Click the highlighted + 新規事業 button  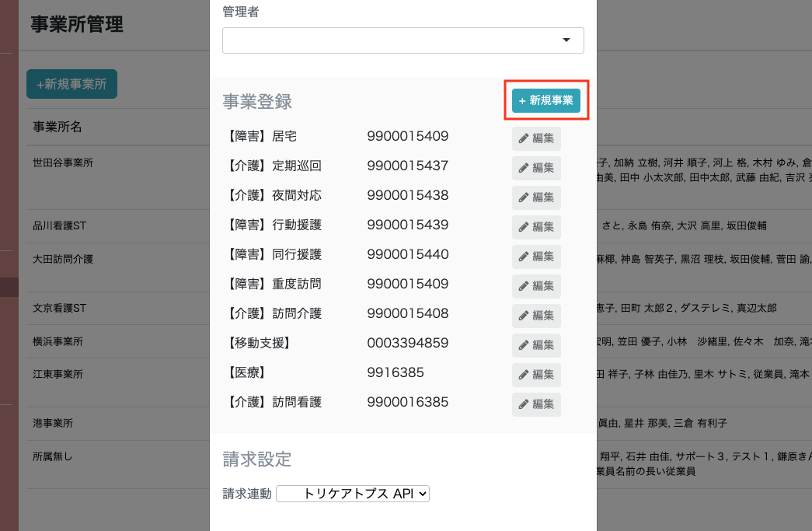[545, 100]
